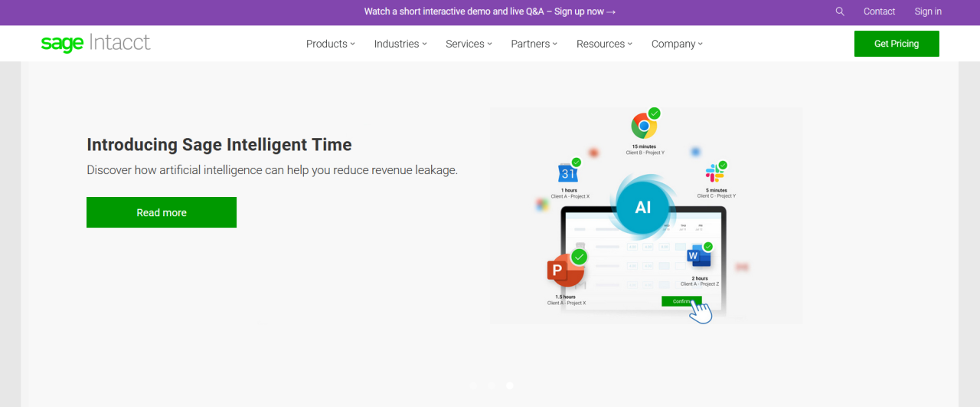The width and height of the screenshot is (980, 407).
Task: Expand the Company menu
Action: coord(677,44)
